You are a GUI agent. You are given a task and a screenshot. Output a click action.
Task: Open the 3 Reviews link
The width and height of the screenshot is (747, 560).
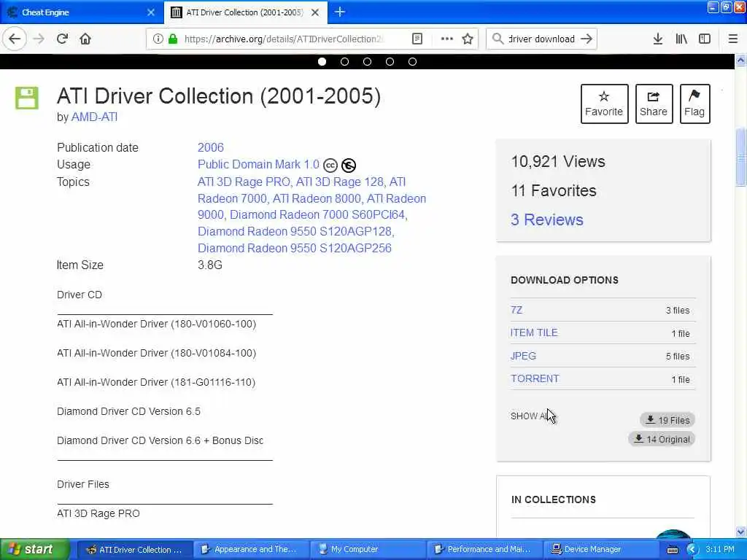547,219
